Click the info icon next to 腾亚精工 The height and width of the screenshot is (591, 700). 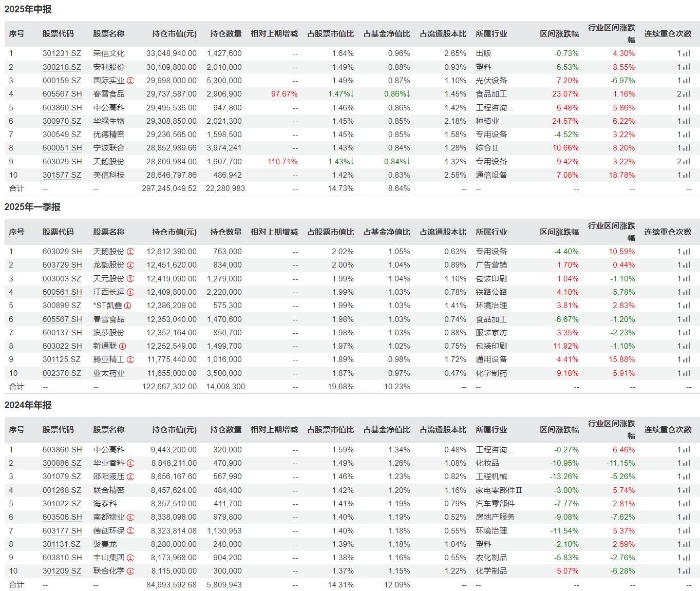click(x=130, y=359)
